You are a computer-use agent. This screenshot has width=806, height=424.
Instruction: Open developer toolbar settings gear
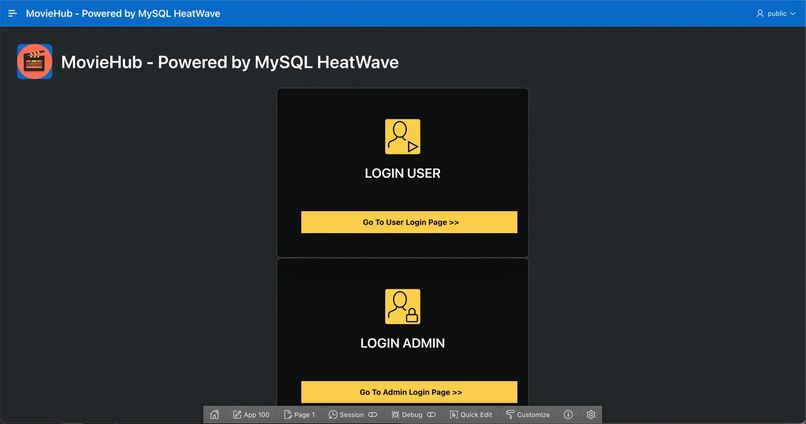point(591,414)
